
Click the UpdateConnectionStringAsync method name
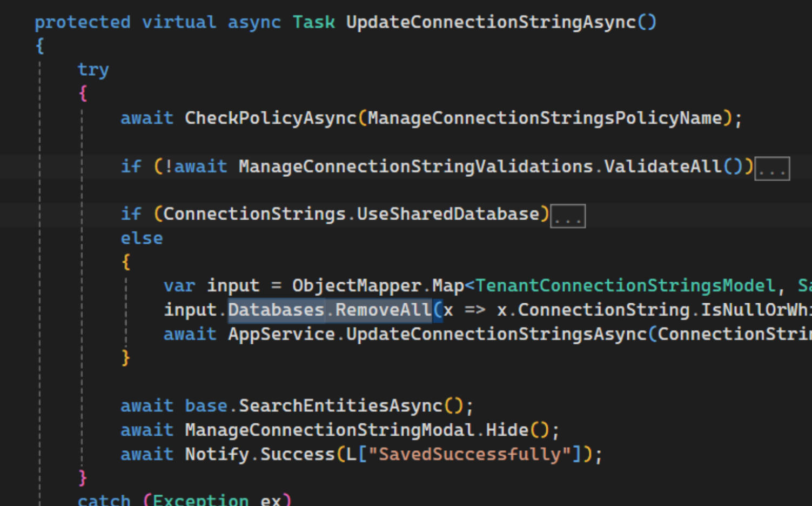coord(491,22)
